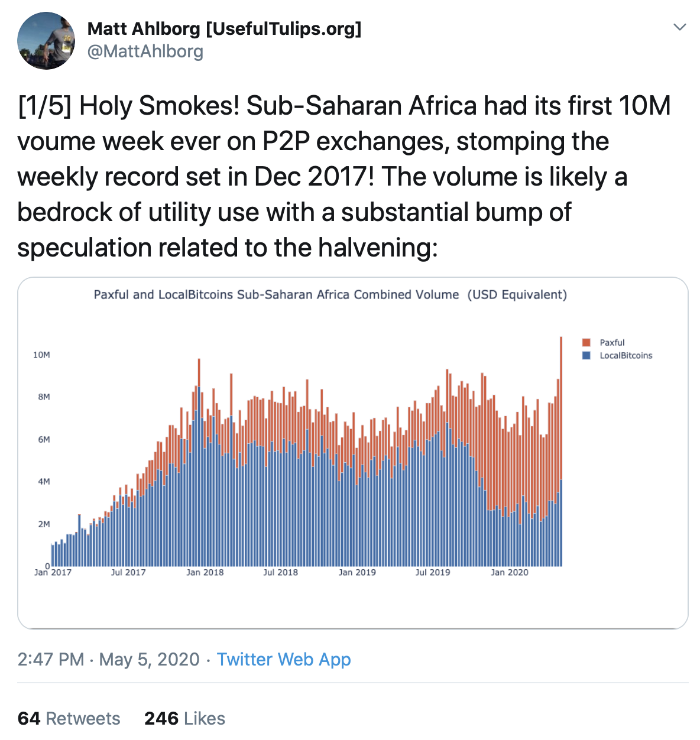Screen dimensions: 700x740
Task: Show the 246 Likes list
Action: click(184, 718)
